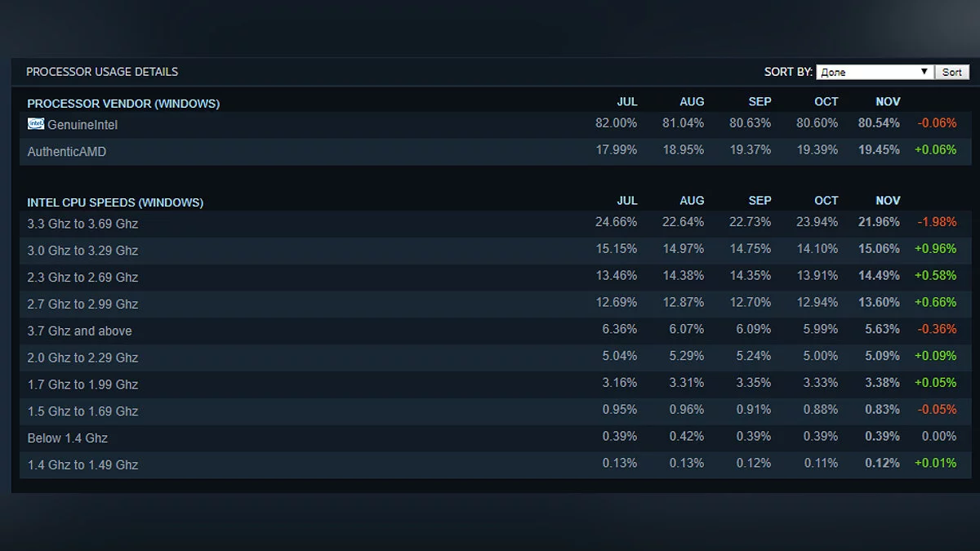
Task: Select the 2.7 Ghz to 2.99 Ghz row
Action: click(82, 304)
